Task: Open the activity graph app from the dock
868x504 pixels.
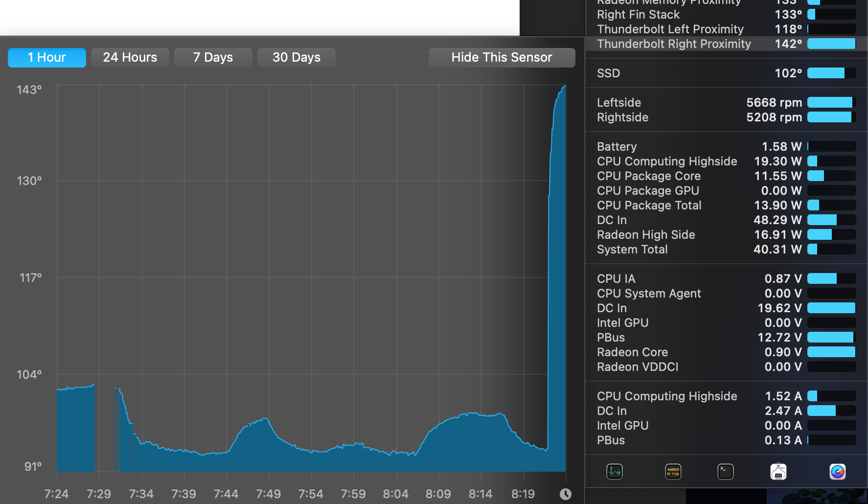Action: pos(615,471)
